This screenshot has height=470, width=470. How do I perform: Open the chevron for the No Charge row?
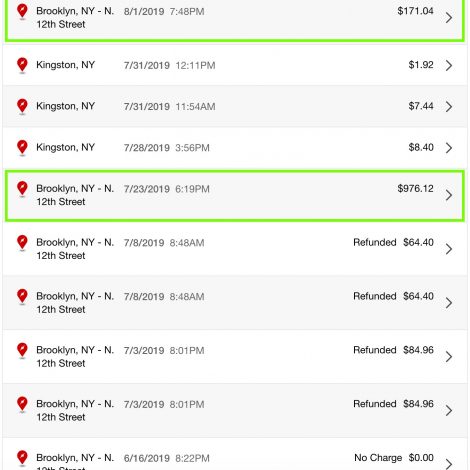tap(449, 464)
